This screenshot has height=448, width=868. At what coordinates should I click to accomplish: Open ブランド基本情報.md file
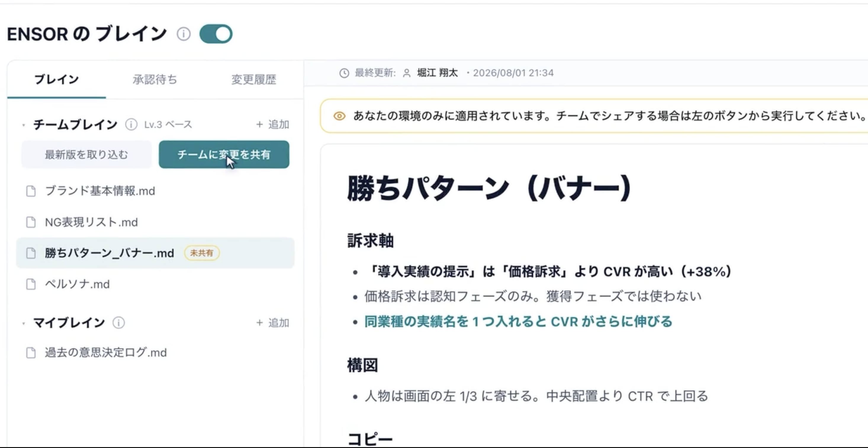pyautogui.click(x=155, y=191)
